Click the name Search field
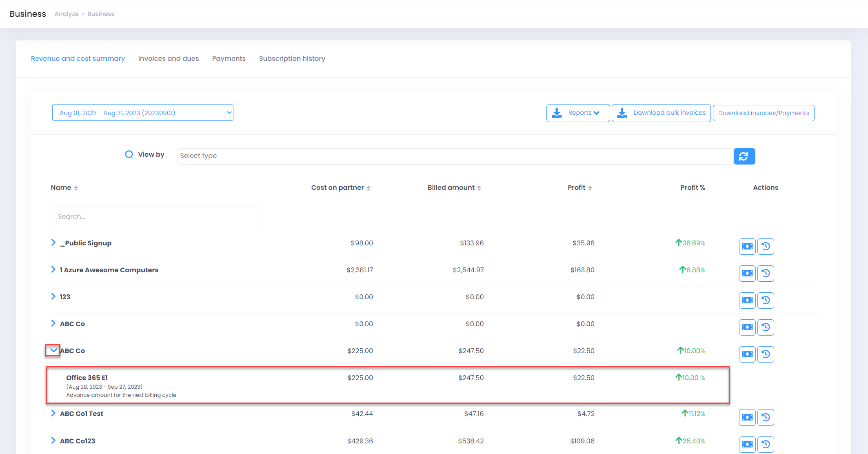Screen dimensions: 868x454 click(x=156, y=216)
